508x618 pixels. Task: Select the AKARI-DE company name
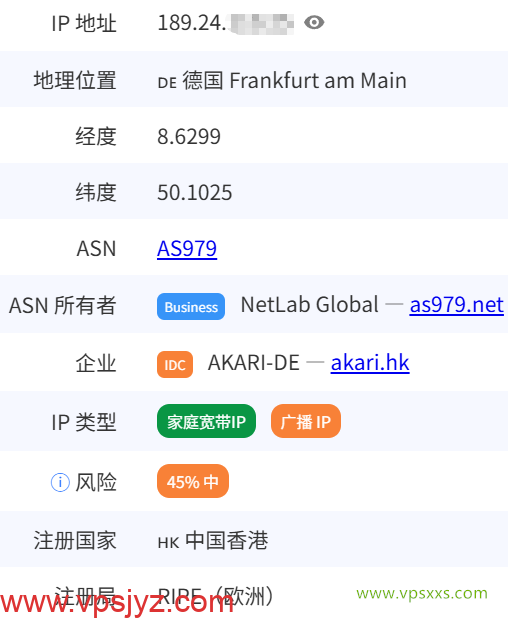pos(253,363)
